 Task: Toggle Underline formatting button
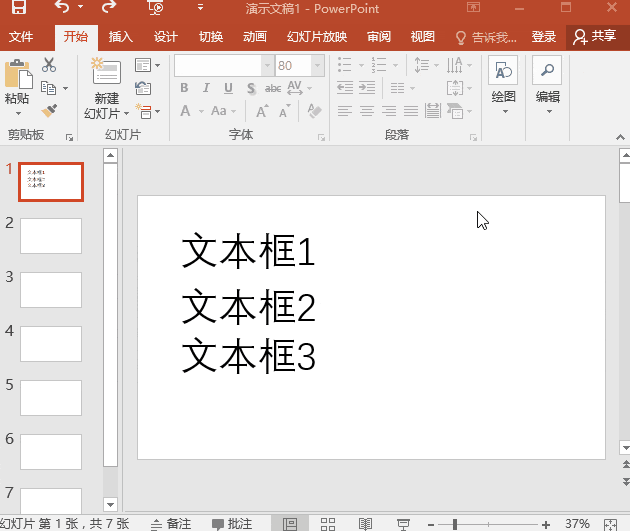[228, 88]
